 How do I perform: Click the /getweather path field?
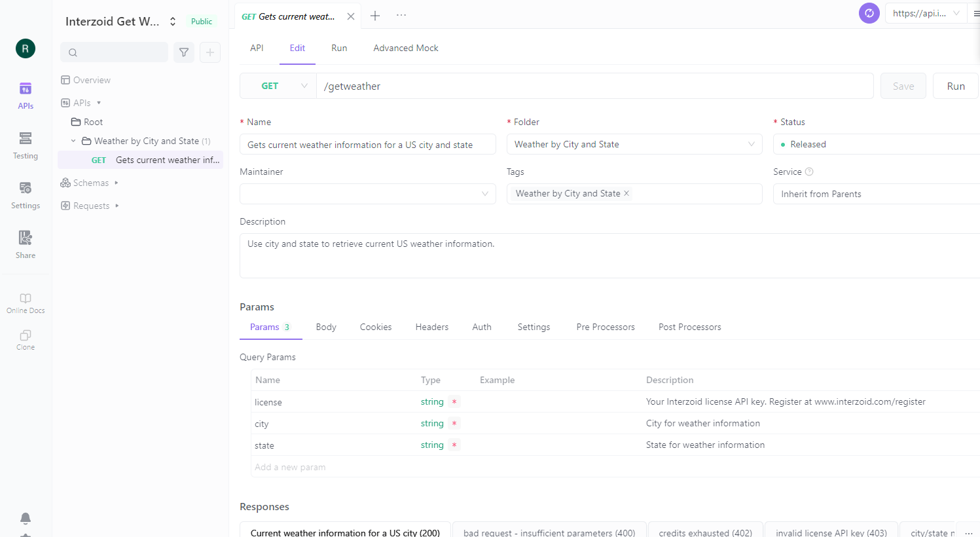(595, 86)
